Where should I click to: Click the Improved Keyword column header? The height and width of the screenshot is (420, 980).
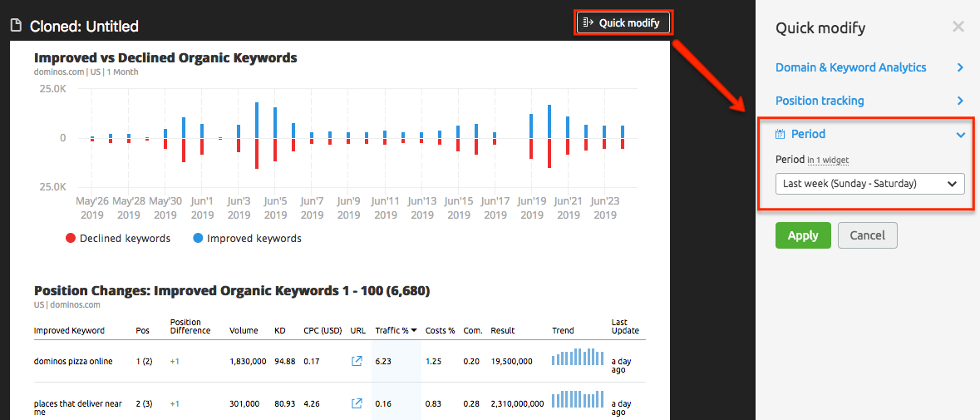69,331
